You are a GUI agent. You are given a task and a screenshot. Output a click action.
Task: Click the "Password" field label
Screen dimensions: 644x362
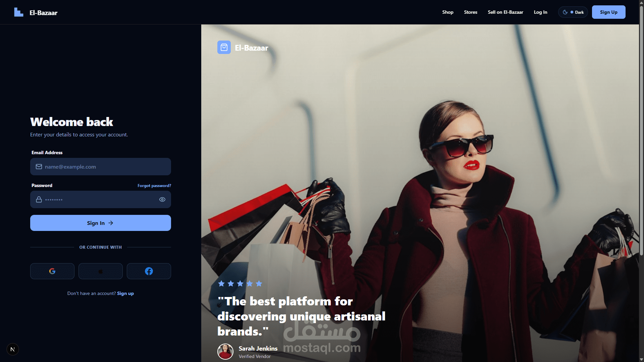point(42,185)
